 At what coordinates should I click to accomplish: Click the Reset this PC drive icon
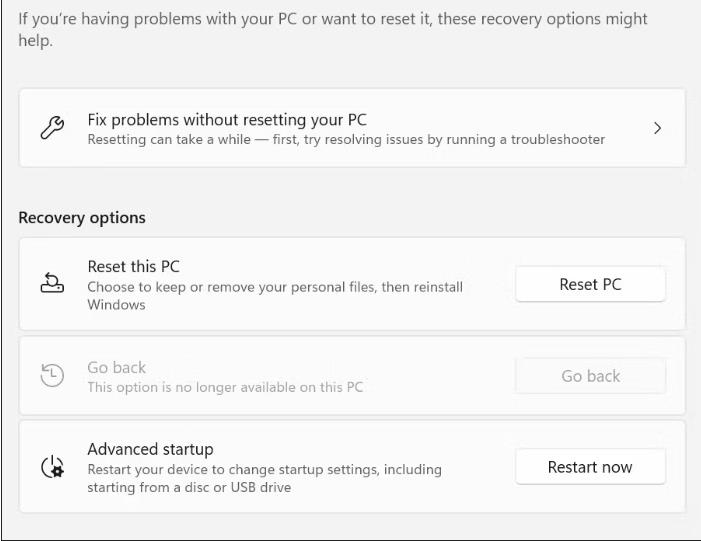[52, 283]
